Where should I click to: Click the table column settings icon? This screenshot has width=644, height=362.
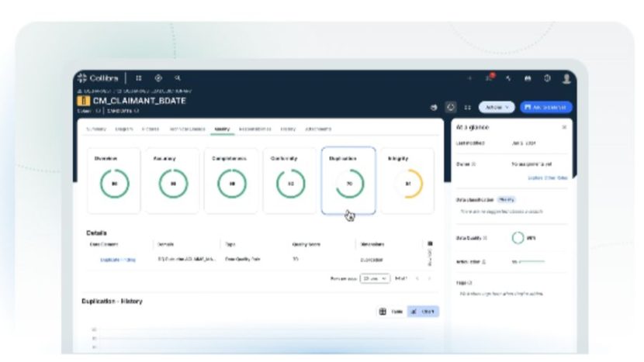[x=431, y=243]
